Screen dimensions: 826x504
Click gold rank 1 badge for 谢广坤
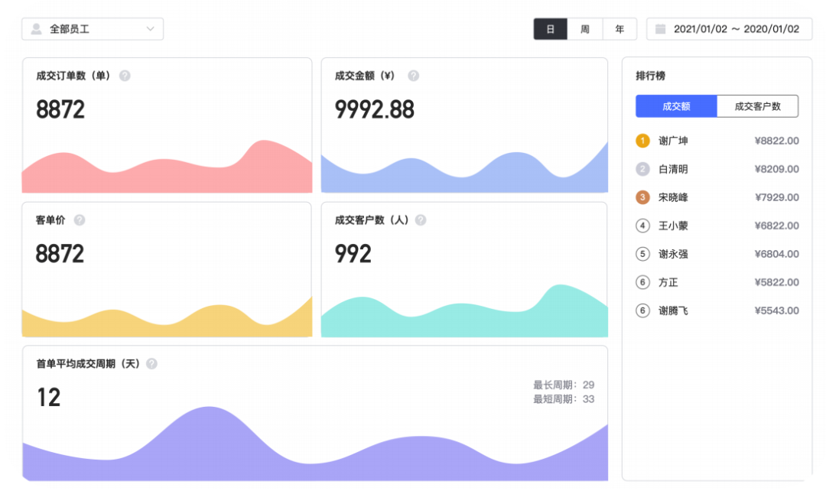[x=642, y=141]
